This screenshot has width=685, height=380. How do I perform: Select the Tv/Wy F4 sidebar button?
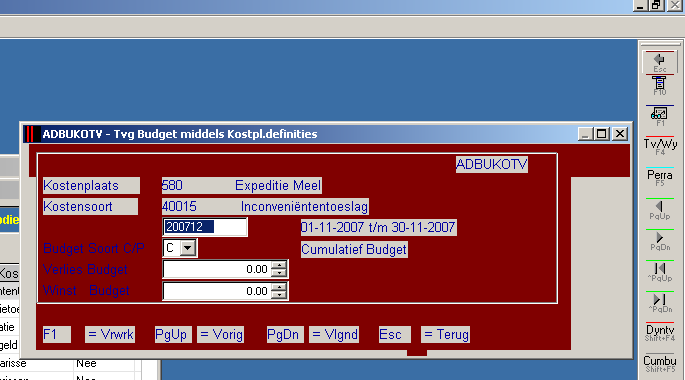[660, 147]
